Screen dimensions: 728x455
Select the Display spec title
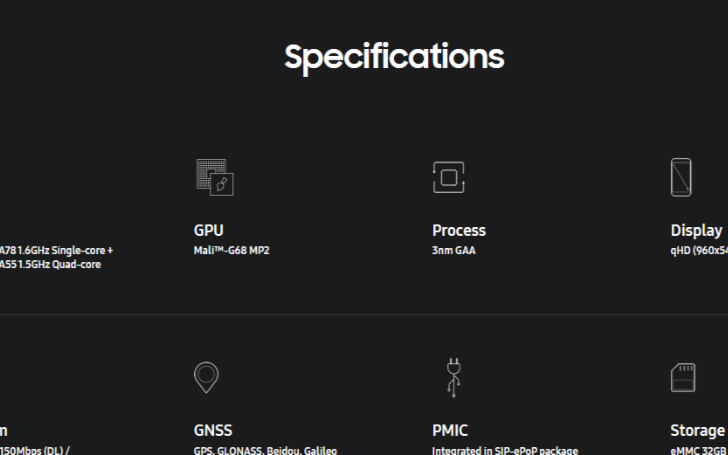tap(696, 230)
